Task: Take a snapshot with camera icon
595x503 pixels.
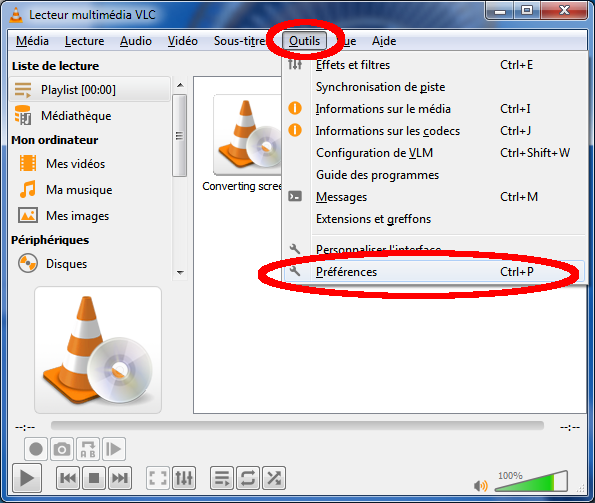Action: 62,449
